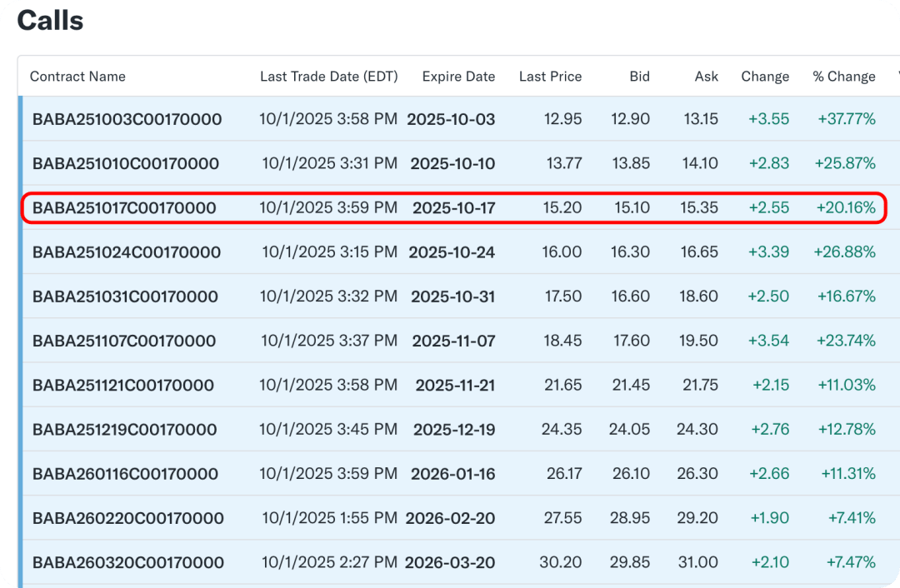The height and width of the screenshot is (588, 900).
Task: Click trade time 10/1/2025 2:27 PM
Action: pos(329,562)
